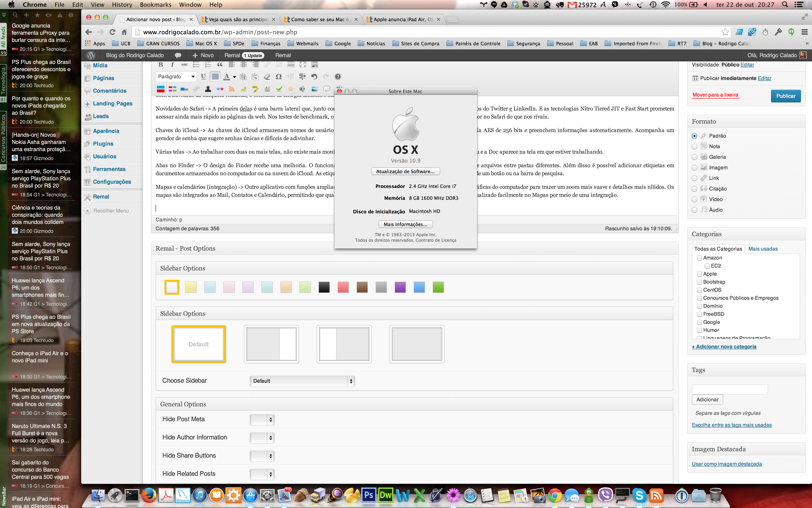812x508 pixels.
Task: Paste from Word icon
Action: pyautogui.click(x=255, y=77)
